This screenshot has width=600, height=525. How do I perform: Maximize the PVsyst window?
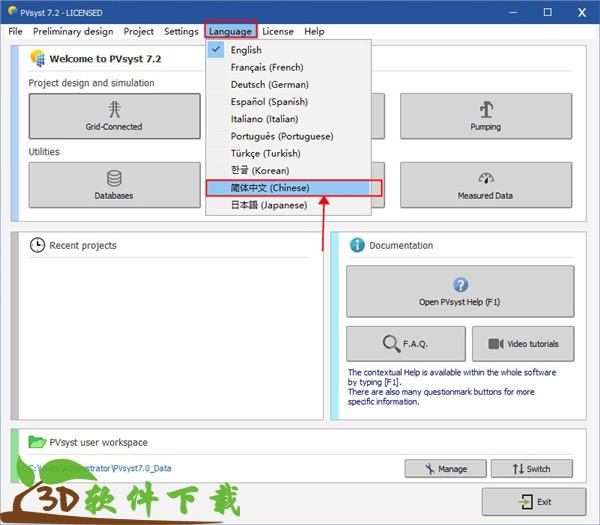tap(548, 12)
